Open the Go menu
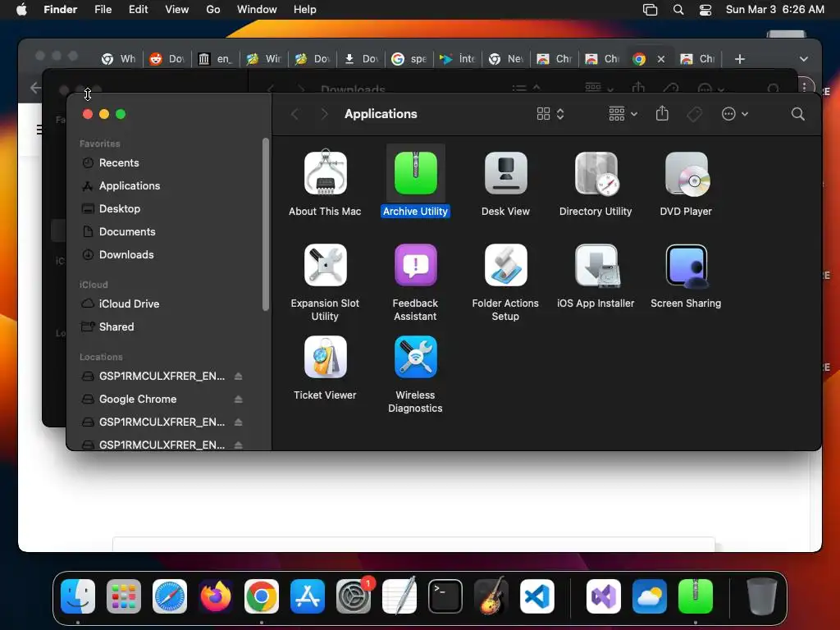This screenshot has width=840, height=630. (x=213, y=9)
